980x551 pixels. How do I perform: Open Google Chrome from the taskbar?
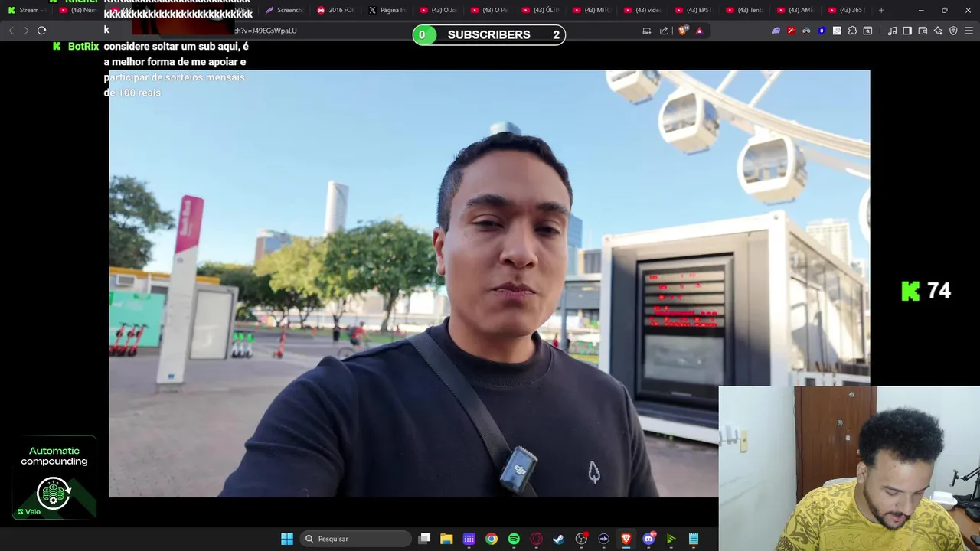click(x=492, y=539)
